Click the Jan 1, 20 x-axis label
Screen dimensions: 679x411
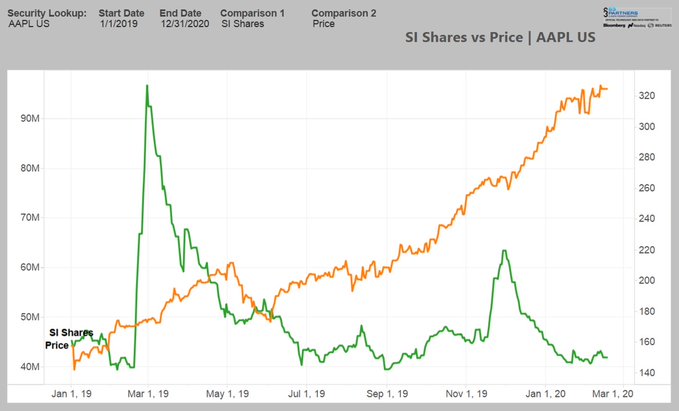click(x=545, y=394)
